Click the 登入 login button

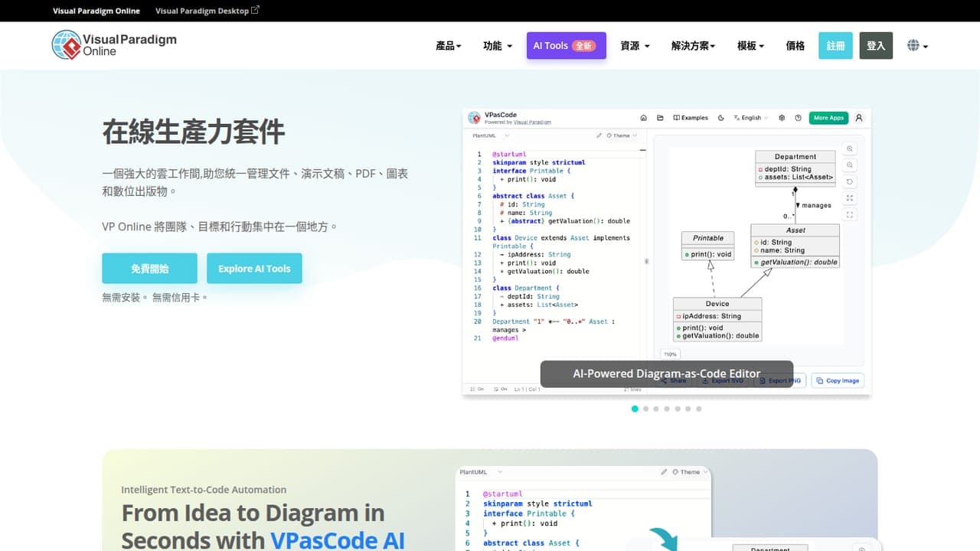(x=876, y=46)
